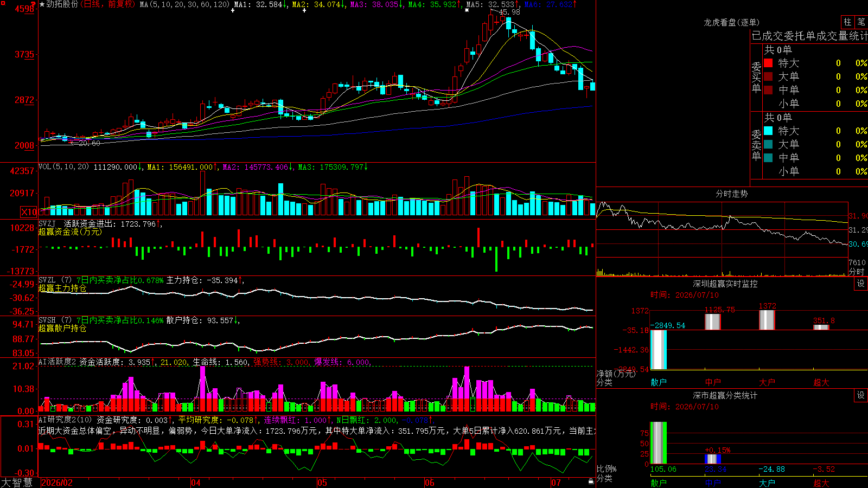Viewport: 868px width, 488px height.
Task: Click the 深市超赢分类统计 panel title
Action: [725, 395]
